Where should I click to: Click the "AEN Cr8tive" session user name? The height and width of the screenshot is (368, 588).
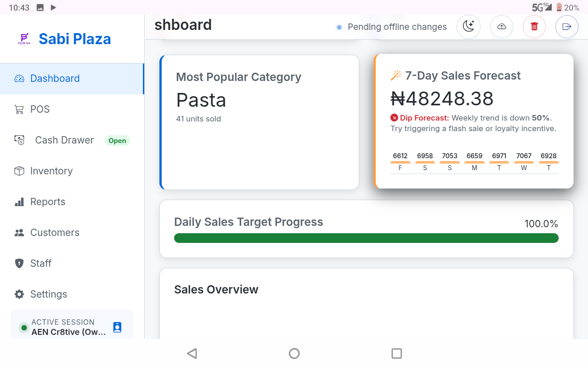(69, 332)
